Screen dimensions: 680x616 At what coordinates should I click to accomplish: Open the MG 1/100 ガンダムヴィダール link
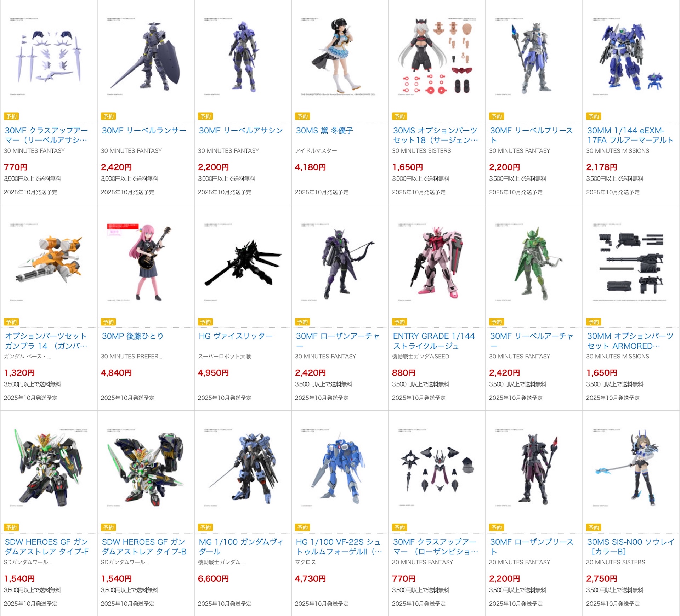[x=241, y=547]
